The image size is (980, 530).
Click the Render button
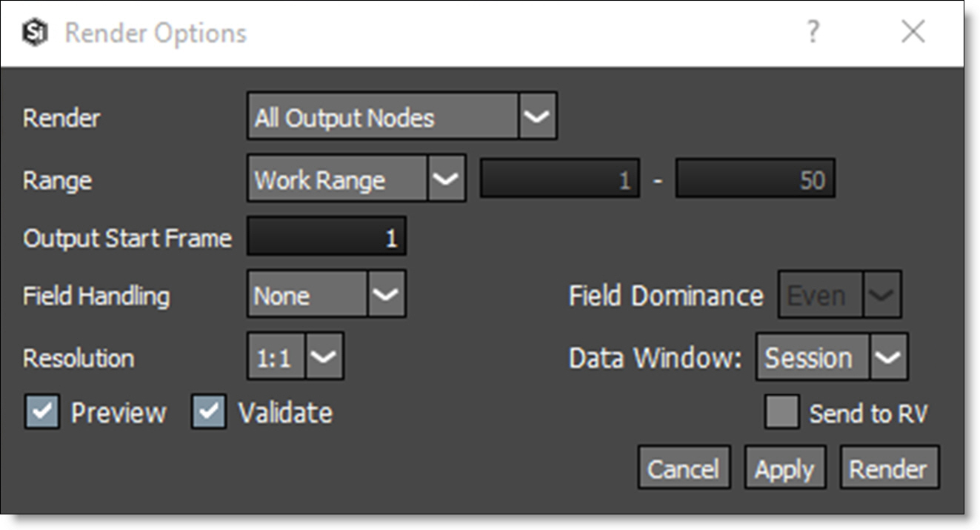pos(889,468)
